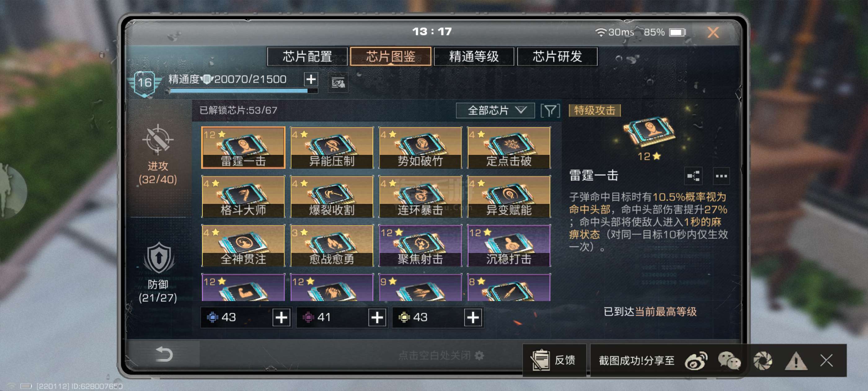This screenshot has width=868, height=391.
Task: Open the chip filter funnel icon
Action: coord(550,111)
